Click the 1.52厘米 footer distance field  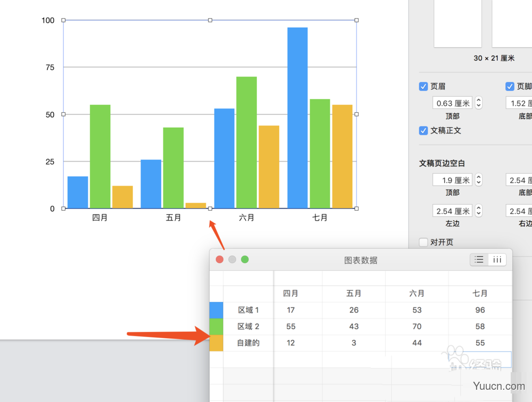coord(519,103)
